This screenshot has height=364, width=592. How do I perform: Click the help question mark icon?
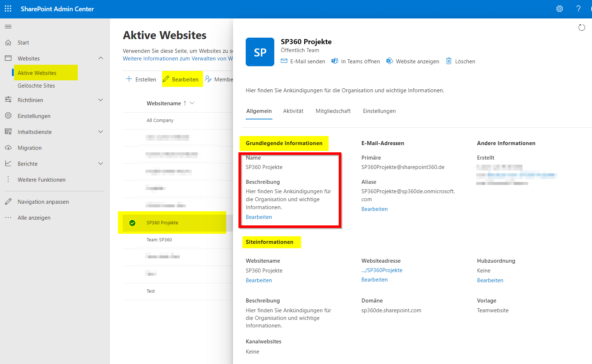[x=578, y=9]
